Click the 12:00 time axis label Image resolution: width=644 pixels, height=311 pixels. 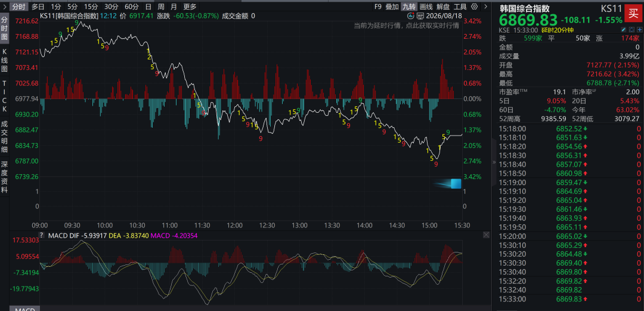pyautogui.click(x=234, y=226)
